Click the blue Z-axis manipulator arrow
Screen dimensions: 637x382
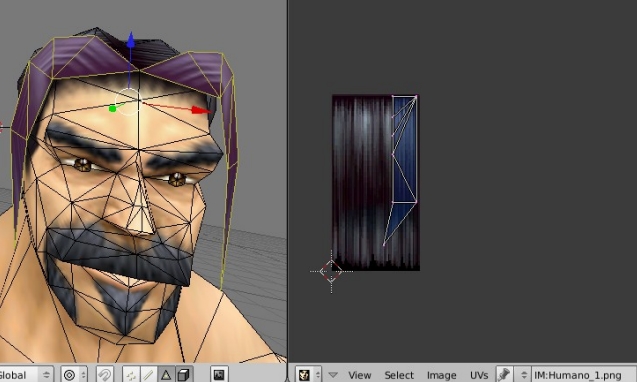click(x=130, y=41)
